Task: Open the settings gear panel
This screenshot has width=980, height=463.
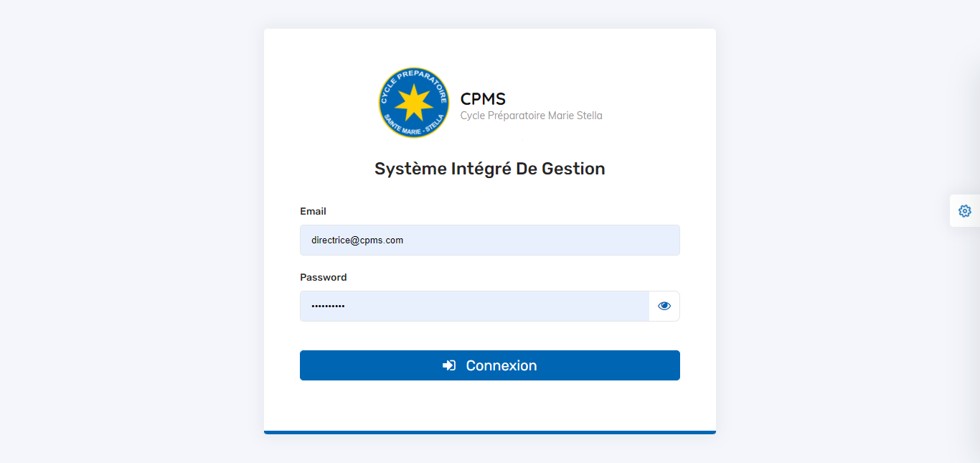Action: point(964,211)
